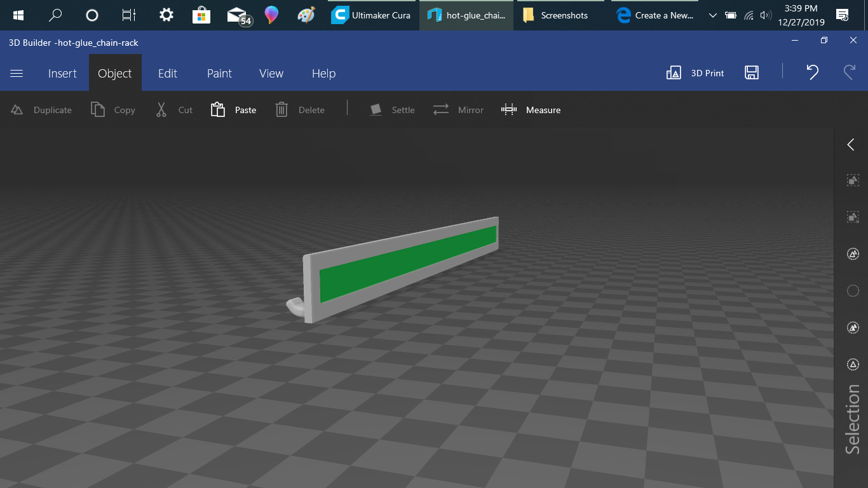This screenshot has height=488, width=868.
Task: Show hidden system tray icons
Action: tap(712, 15)
